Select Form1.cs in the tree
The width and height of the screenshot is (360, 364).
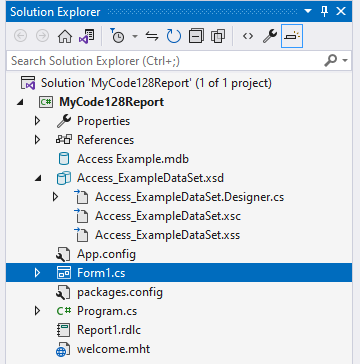(101, 273)
